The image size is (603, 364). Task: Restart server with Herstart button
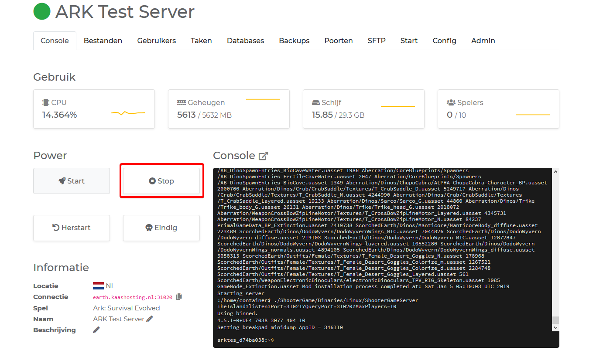point(72,228)
